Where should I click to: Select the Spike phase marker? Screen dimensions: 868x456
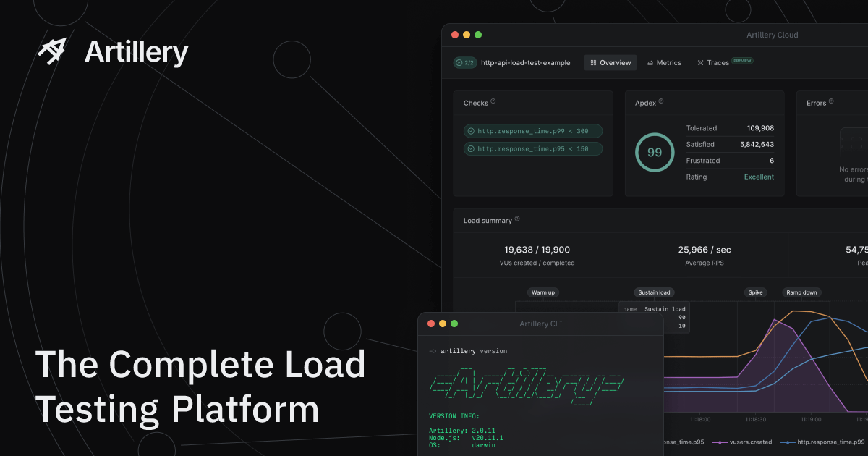(x=755, y=292)
